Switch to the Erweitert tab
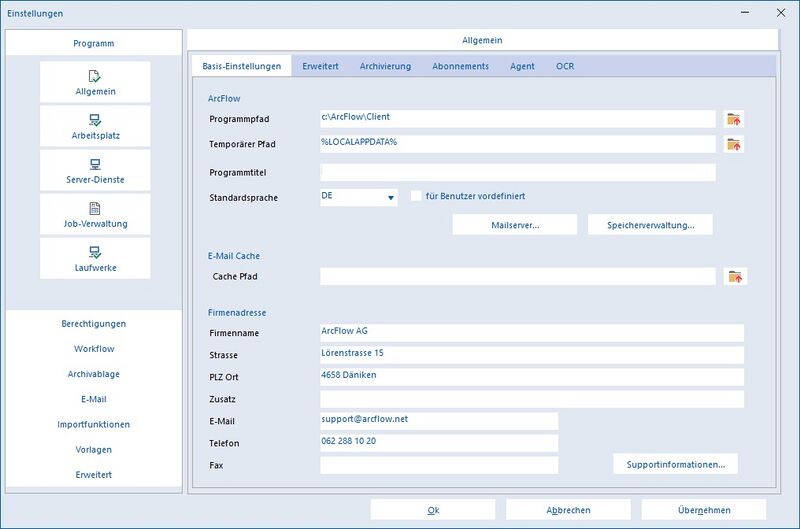 click(x=320, y=66)
